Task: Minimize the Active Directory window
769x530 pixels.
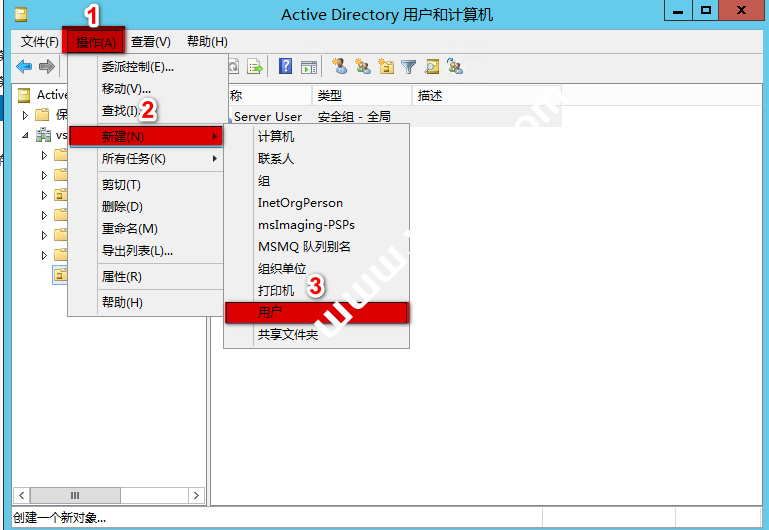Action: (678, 10)
